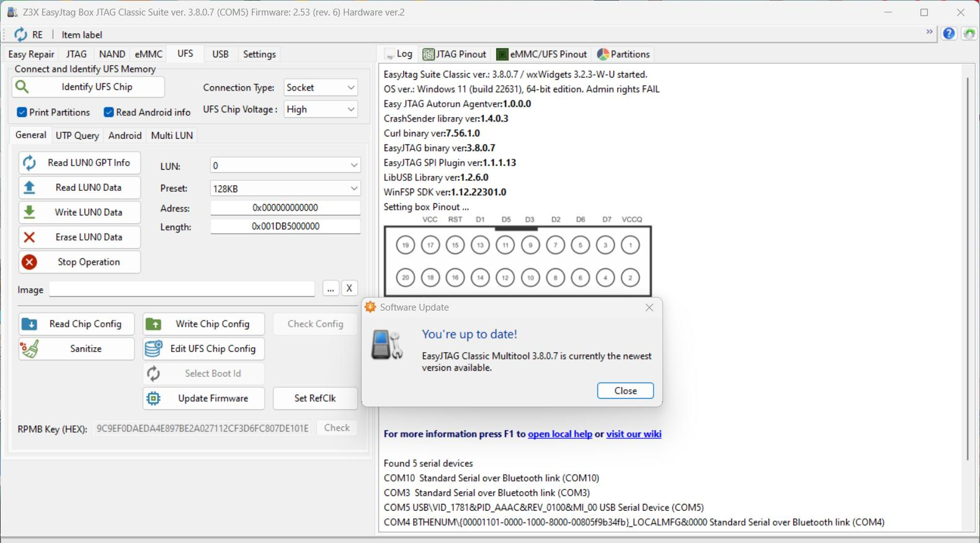Click the disabled Check Config button
Image resolution: width=980 pixels, height=543 pixels.
click(315, 324)
